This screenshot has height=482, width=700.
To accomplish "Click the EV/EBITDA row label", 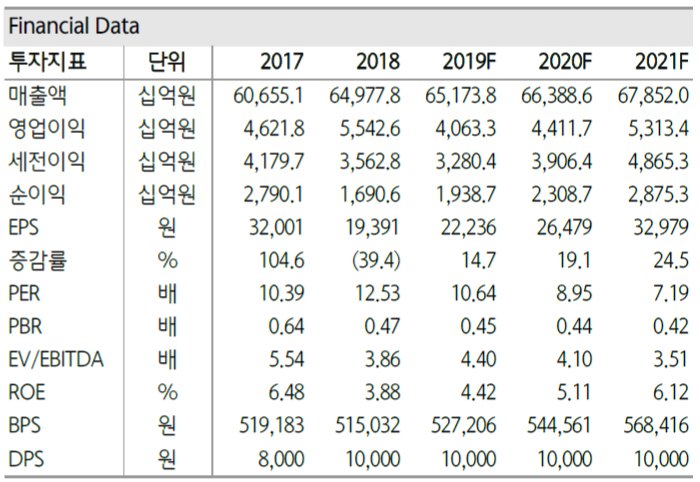I will click(55, 360).
